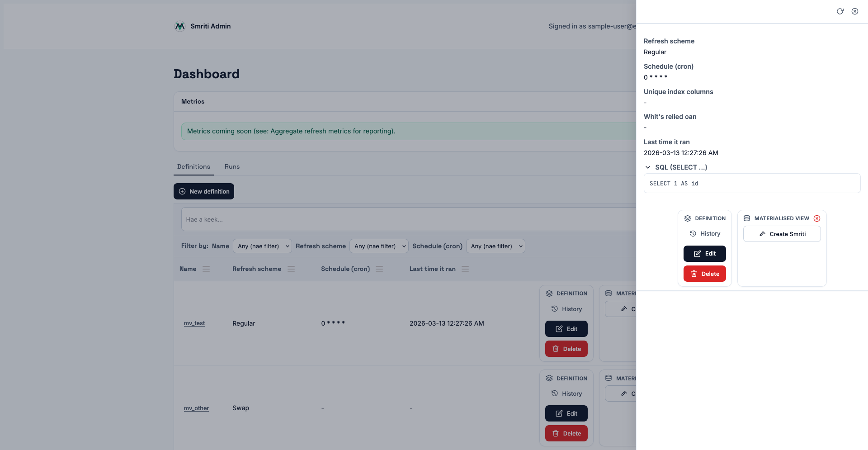Open Schedule (cron) column menu icon

379,269
